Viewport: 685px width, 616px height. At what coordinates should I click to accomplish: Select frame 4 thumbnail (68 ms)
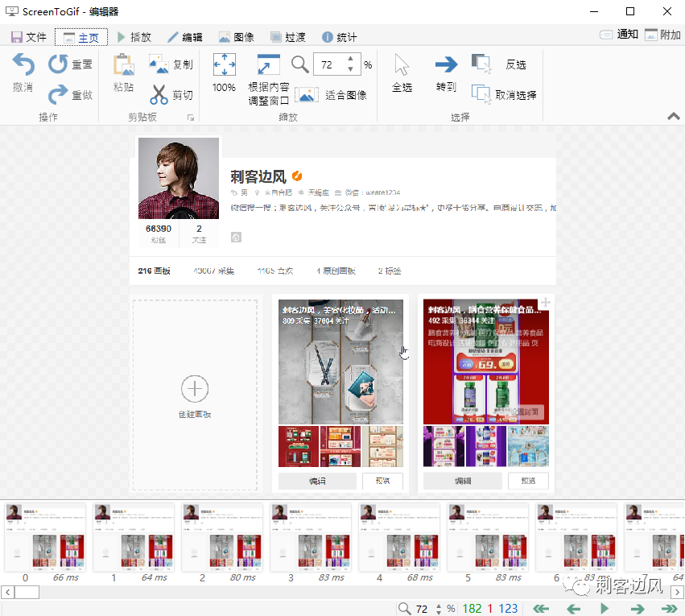(x=399, y=537)
